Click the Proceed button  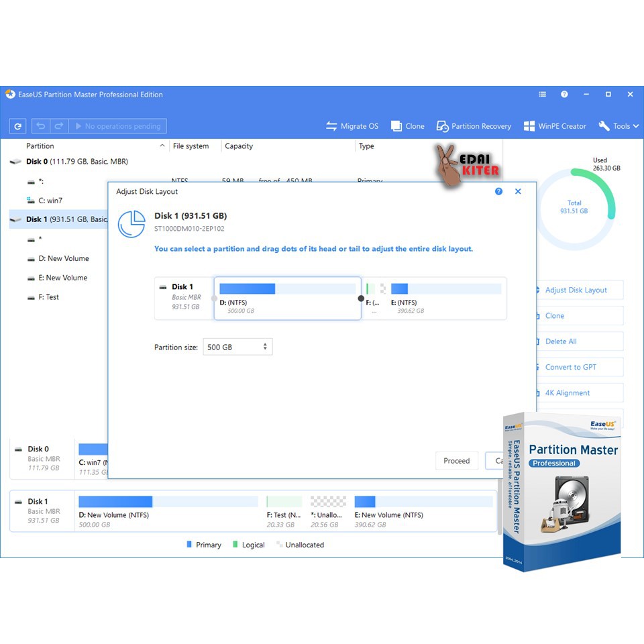point(456,461)
